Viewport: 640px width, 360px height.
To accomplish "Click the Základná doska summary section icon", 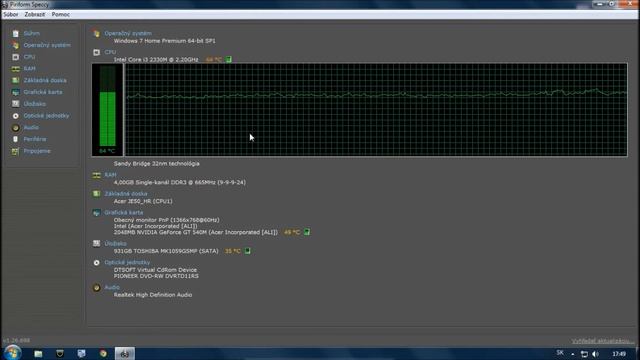I will pos(96,194).
